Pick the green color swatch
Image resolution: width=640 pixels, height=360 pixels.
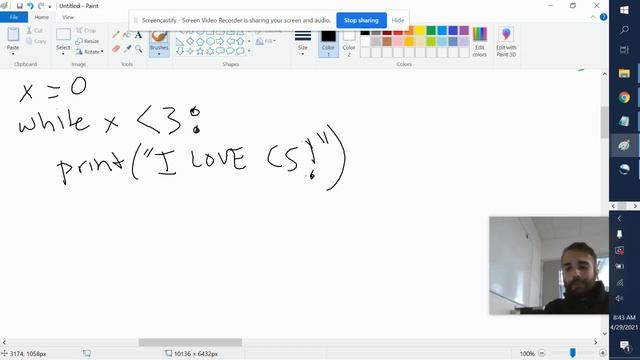(x=431, y=31)
